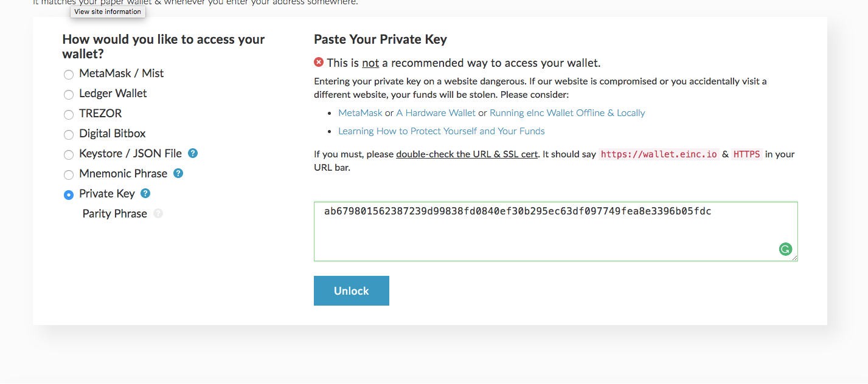Open Running eInc Wallet Offline & Locally link

[x=568, y=113]
